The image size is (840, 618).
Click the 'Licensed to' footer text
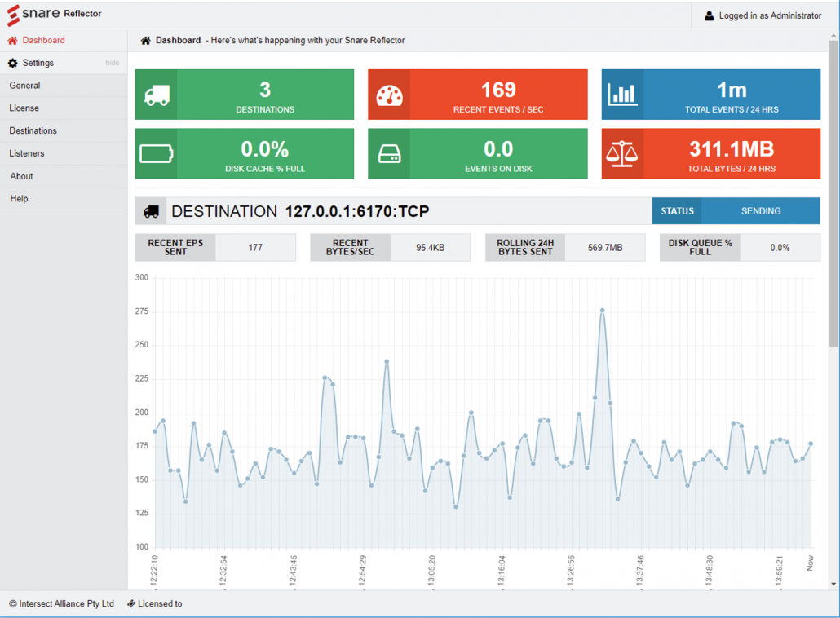pos(160,603)
